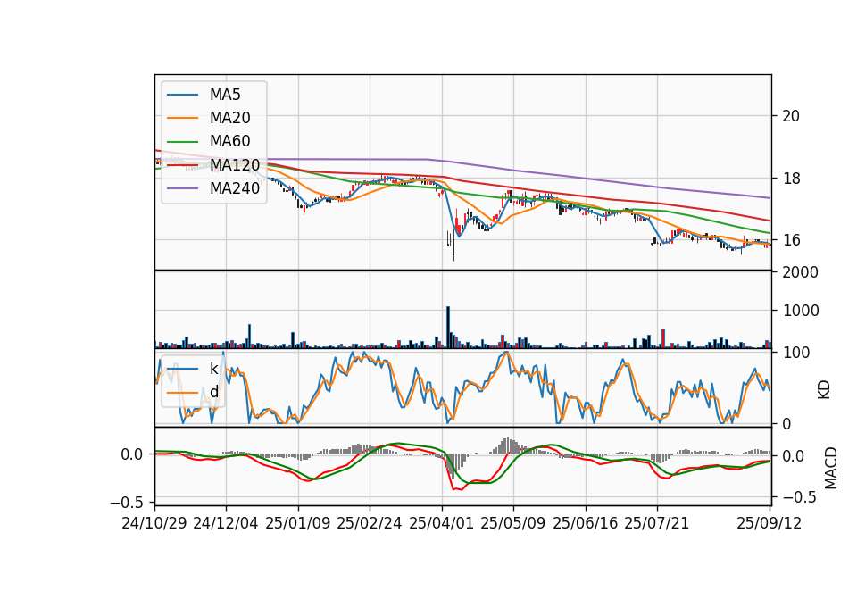Click the tallest volume bar in early April

[x=448, y=327]
